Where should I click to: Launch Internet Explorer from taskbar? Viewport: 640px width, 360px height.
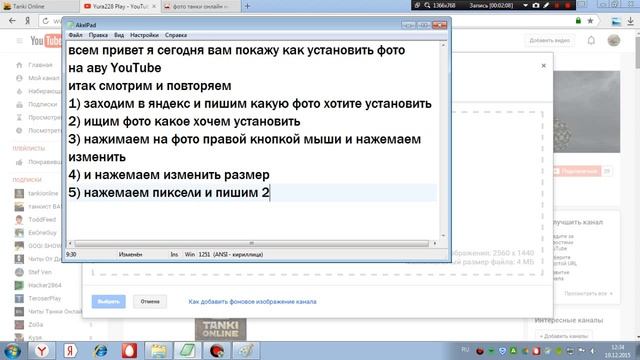point(100,351)
